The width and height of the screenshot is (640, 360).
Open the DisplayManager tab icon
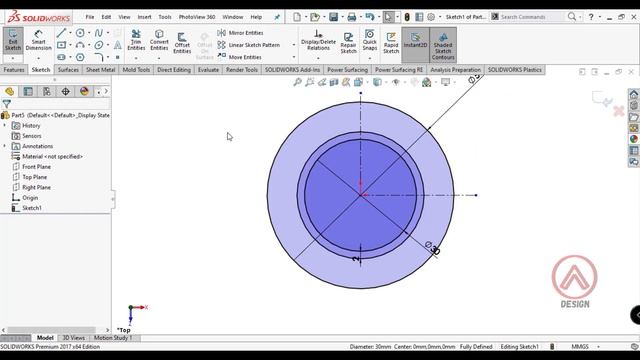tap(84, 91)
